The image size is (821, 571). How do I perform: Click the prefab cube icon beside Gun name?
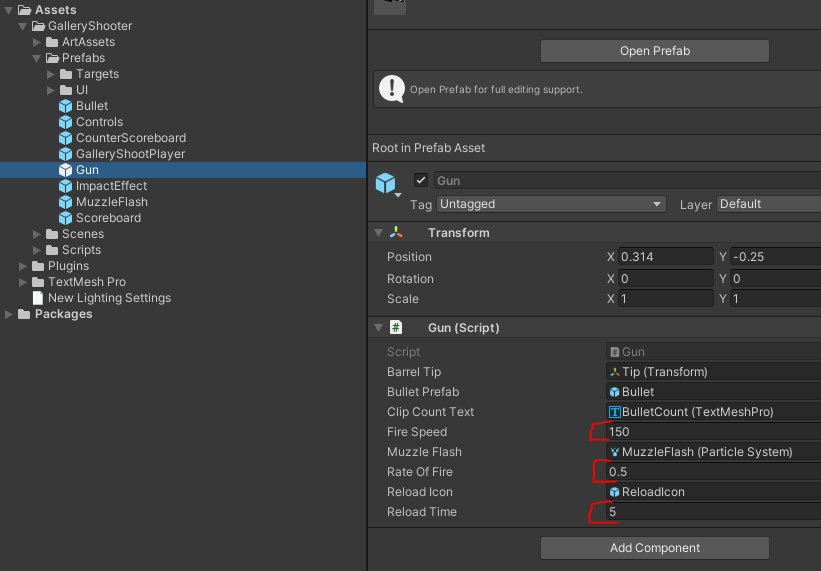pos(385,184)
